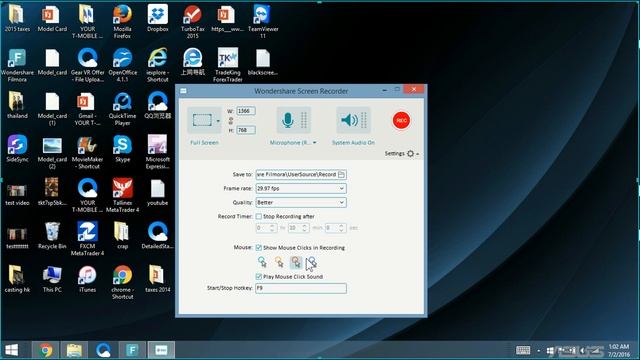640x360 pixels.
Task: Open the touch keyboard tray icon
Action: click(523, 350)
